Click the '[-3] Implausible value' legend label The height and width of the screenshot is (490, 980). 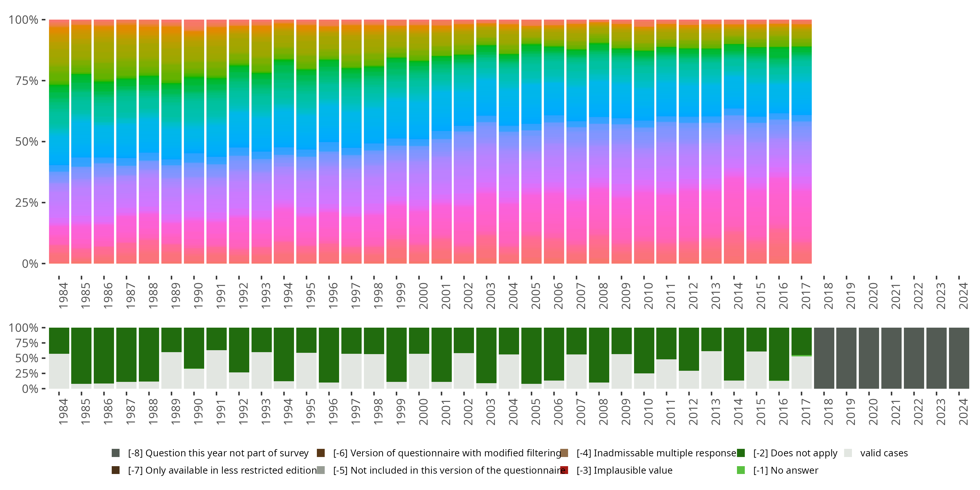point(624,470)
